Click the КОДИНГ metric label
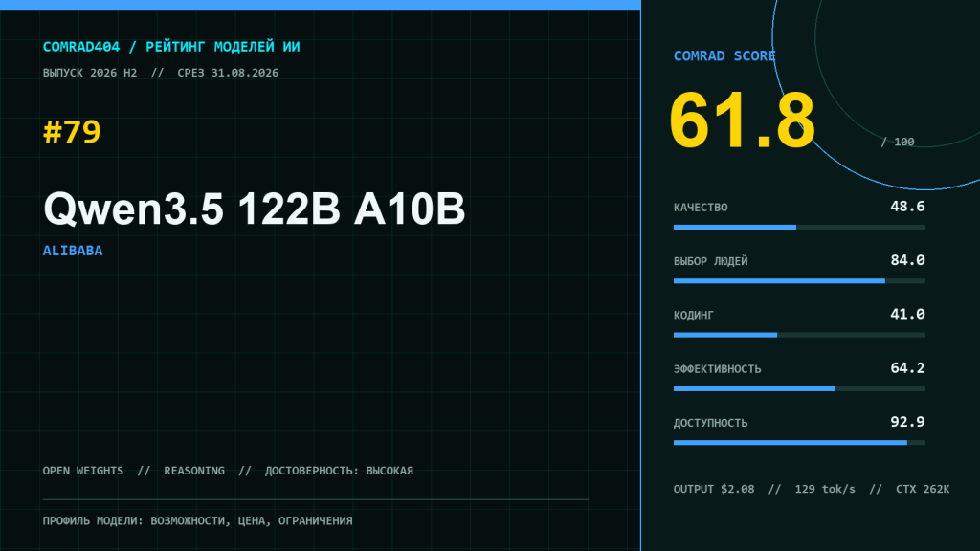This screenshot has width=980, height=551. pyautogui.click(x=693, y=315)
